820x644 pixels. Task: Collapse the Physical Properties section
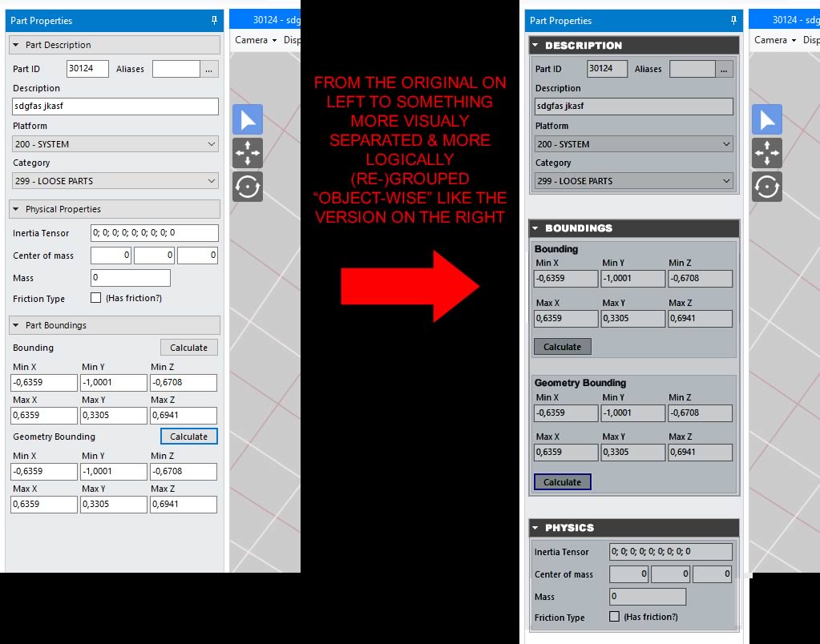16,209
